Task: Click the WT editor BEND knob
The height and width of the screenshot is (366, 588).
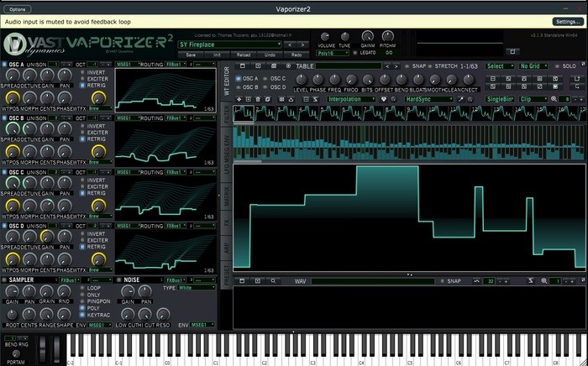Action: [x=402, y=80]
